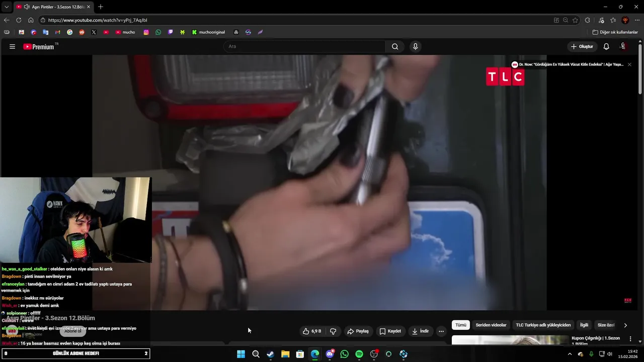Open the Dr. Now suggested video card

click(567, 64)
